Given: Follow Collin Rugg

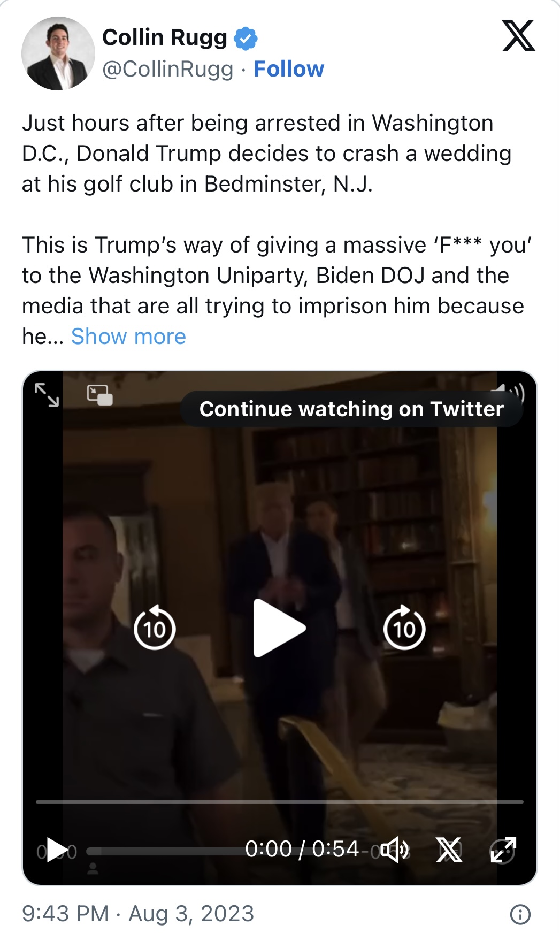Looking at the screenshot, I should click(289, 69).
